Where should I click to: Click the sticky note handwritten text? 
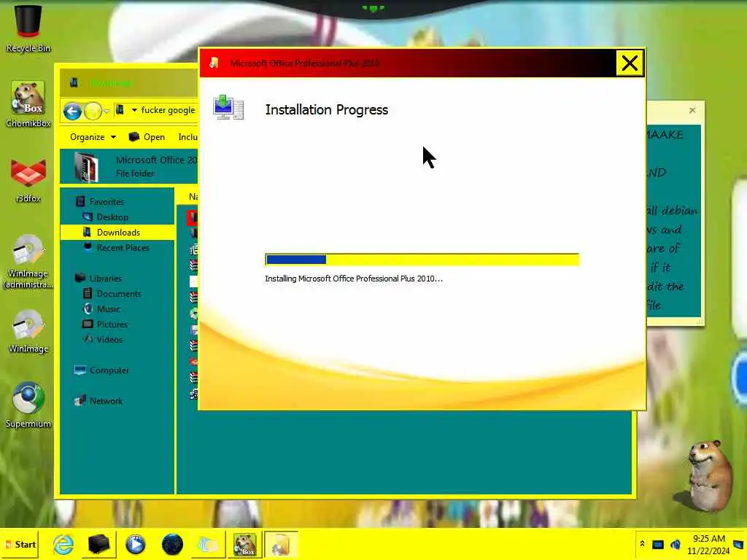pyautogui.click(x=673, y=220)
